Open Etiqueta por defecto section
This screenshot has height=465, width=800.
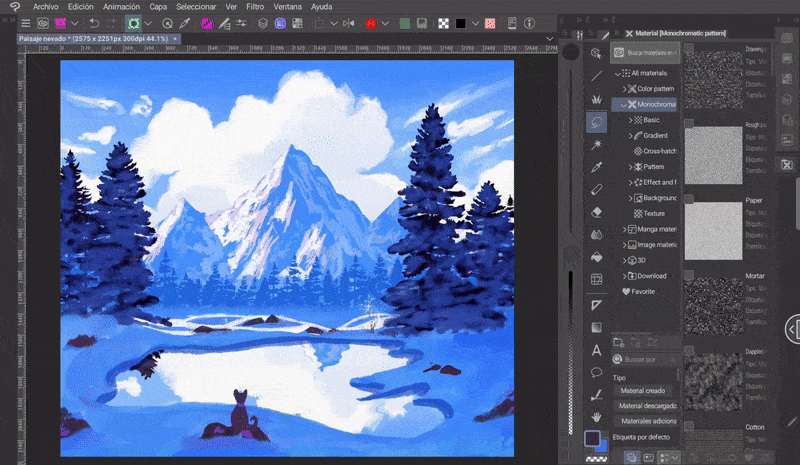(641, 437)
